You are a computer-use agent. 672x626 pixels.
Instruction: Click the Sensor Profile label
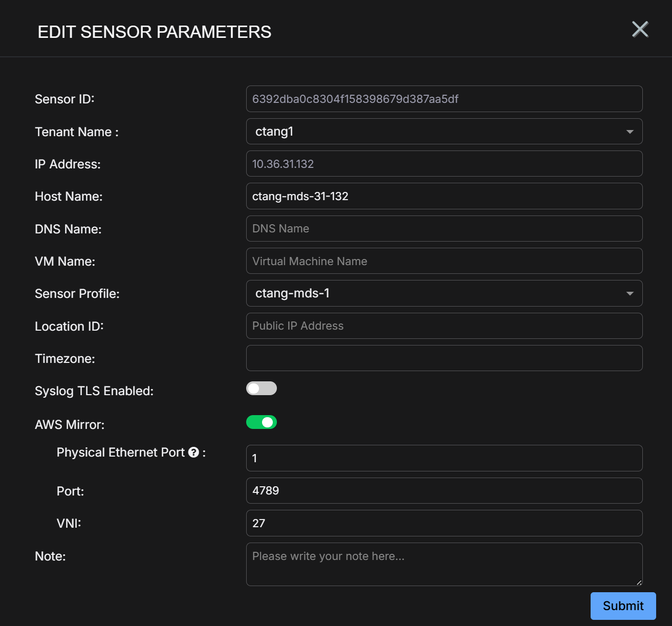click(x=77, y=294)
